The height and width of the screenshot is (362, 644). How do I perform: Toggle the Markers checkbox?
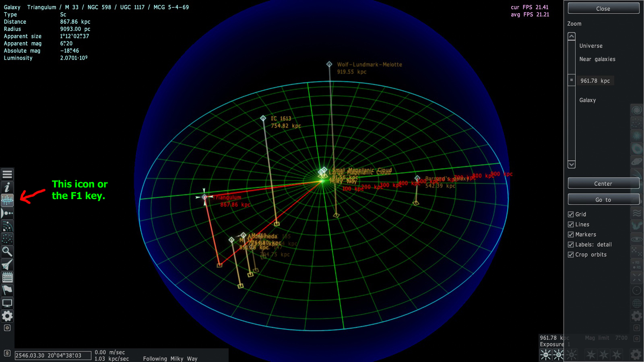coord(571,234)
